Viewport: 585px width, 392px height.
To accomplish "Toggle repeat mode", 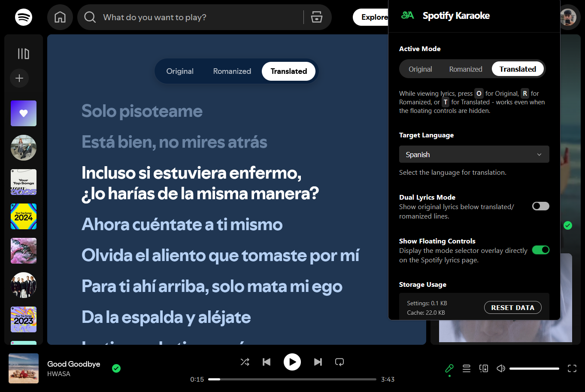I will pyautogui.click(x=339, y=362).
